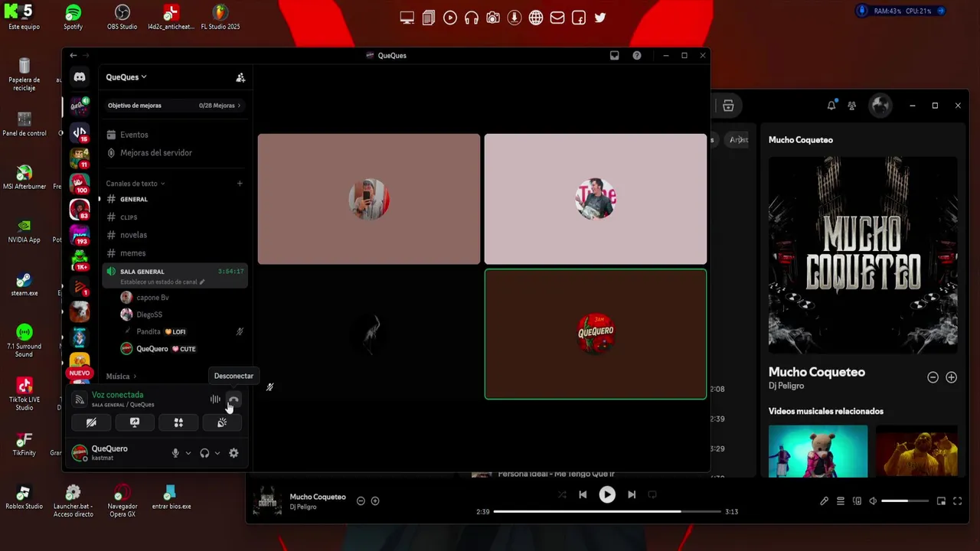Open Spotify friend activity icon

point(851,106)
